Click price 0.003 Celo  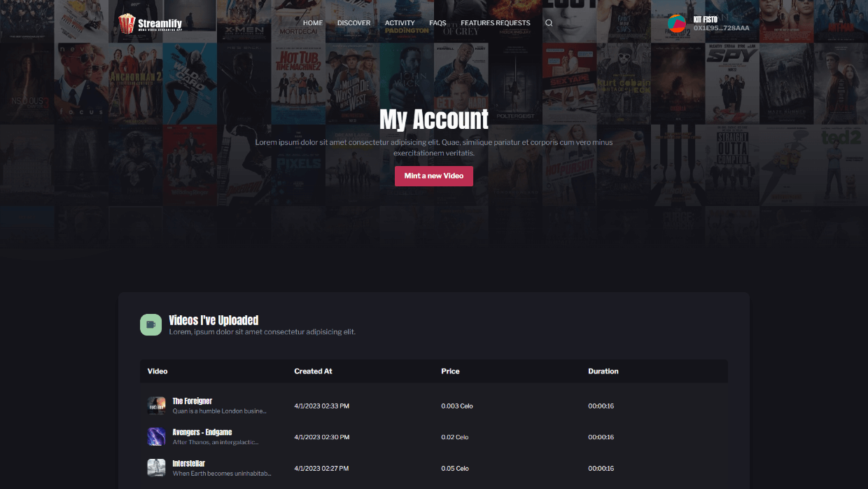(x=457, y=406)
